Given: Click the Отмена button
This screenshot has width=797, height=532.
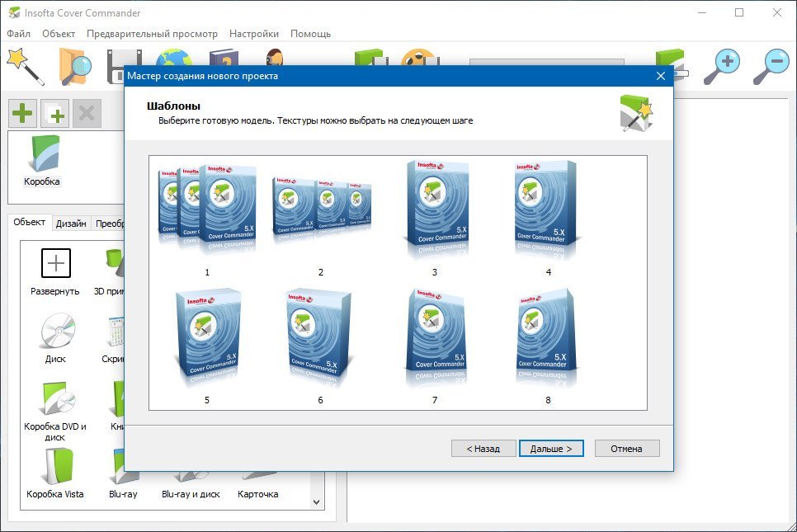Looking at the screenshot, I should [627, 449].
